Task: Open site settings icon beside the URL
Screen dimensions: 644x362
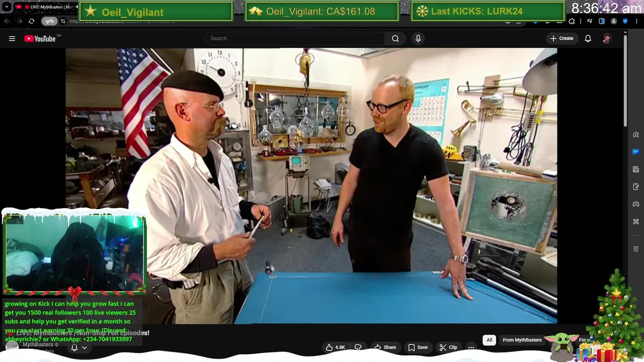Action: (x=63, y=21)
